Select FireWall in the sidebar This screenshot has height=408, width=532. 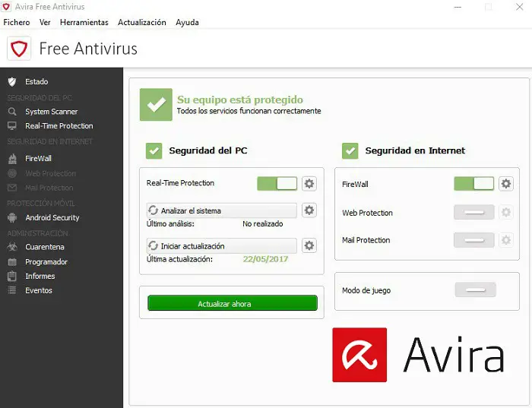[38, 158]
